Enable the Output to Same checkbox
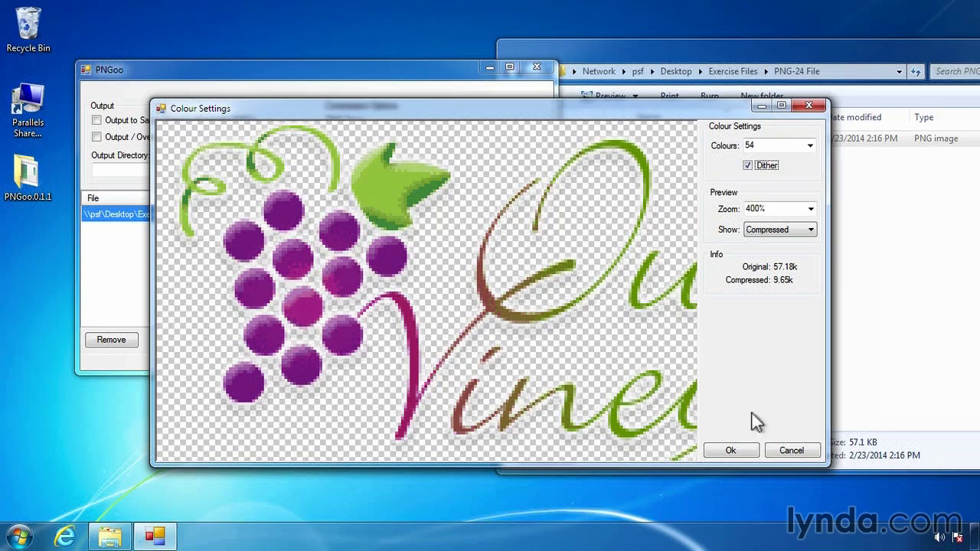This screenshot has height=551, width=980. (x=96, y=120)
